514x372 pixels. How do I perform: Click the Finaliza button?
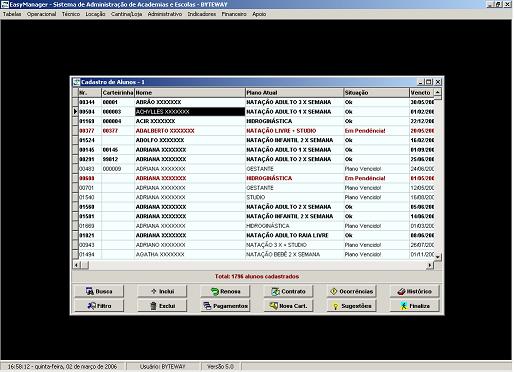(x=415, y=306)
